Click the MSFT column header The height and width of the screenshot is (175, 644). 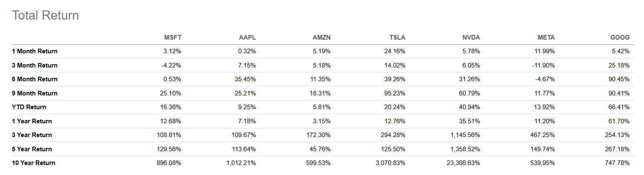pos(173,37)
